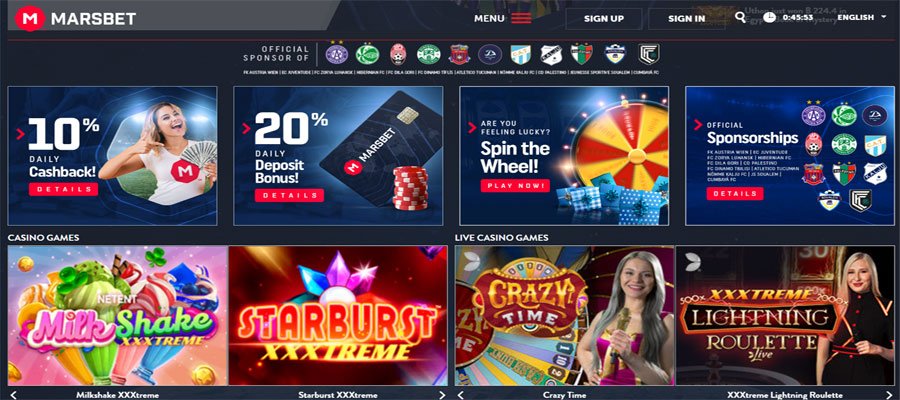Click the MENU label in the header

pyautogui.click(x=489, y=18)
